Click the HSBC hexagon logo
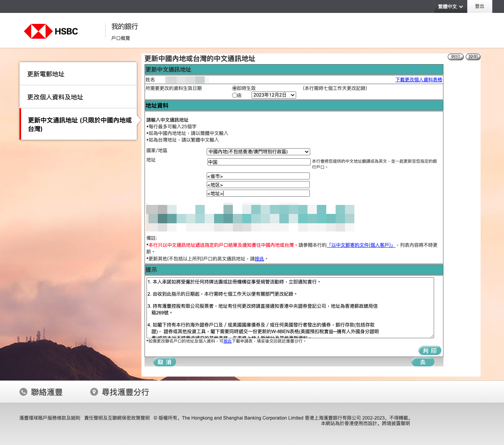The height and width of the screenshot is (445, 504). coord(38,31)
